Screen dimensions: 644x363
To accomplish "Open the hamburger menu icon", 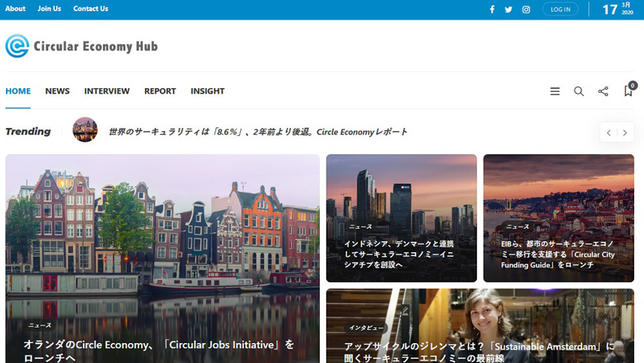I will [x=554, y=92].
